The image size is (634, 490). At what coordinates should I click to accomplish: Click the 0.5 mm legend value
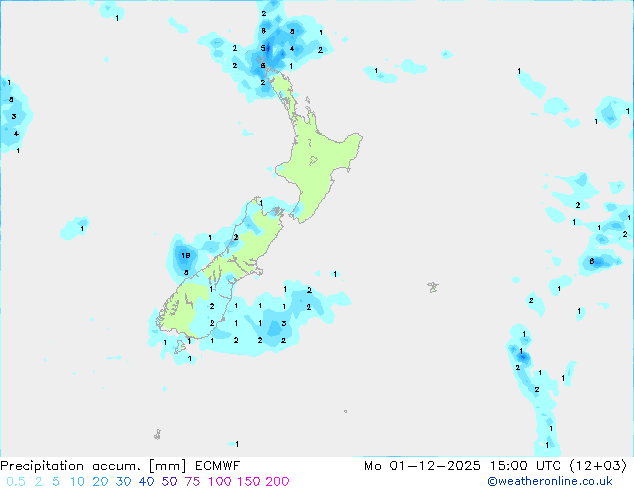point(16,482)
